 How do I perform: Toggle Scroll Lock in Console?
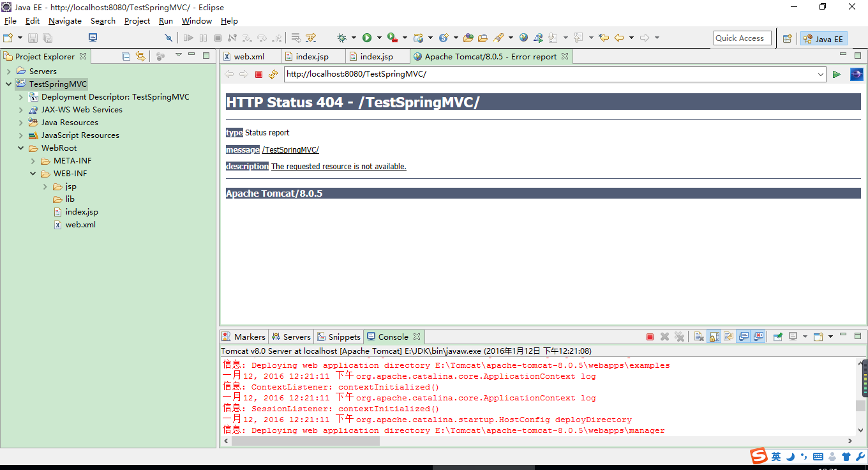(x=714, y=337)
